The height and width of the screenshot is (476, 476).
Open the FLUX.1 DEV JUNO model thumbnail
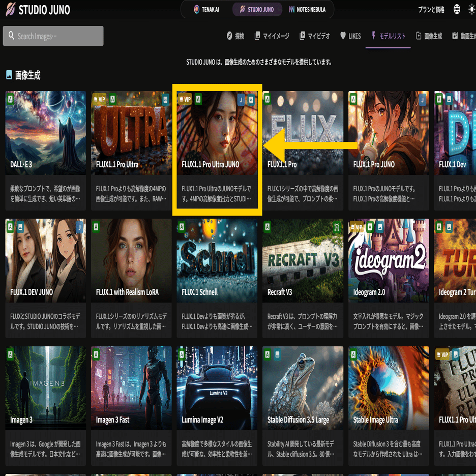pyautogui.click(x=46, y=260)
